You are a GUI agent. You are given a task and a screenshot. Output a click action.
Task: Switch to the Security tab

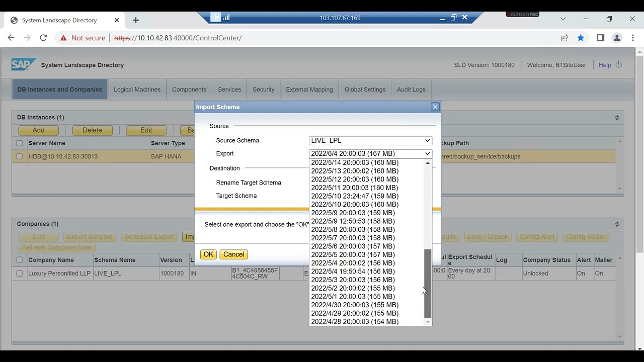(x=264, y=89)
